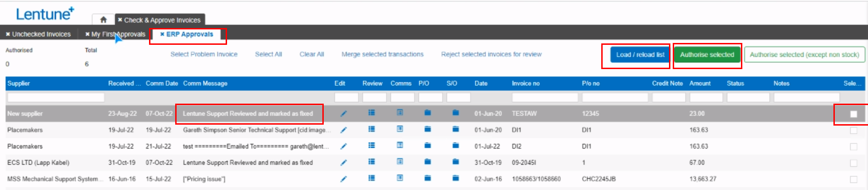Edit ECS LTD invoice with pencil icon
Screen dimensions: 868x190
pyautogui.click(x=343, y=162)
